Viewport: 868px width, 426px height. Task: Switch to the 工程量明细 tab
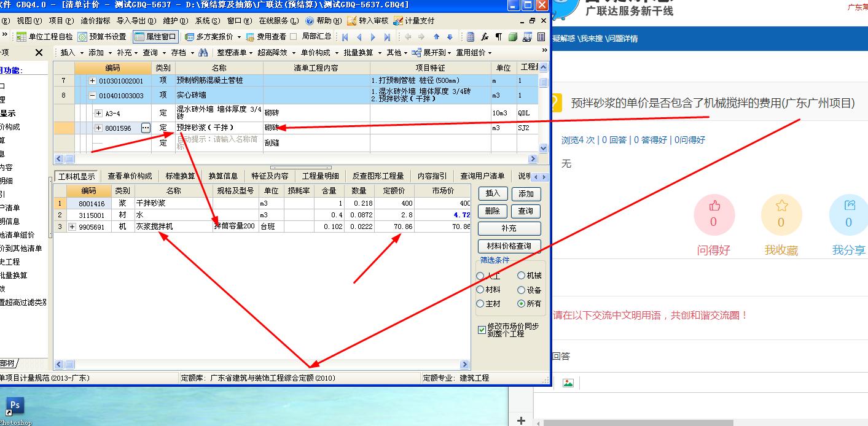320,176
